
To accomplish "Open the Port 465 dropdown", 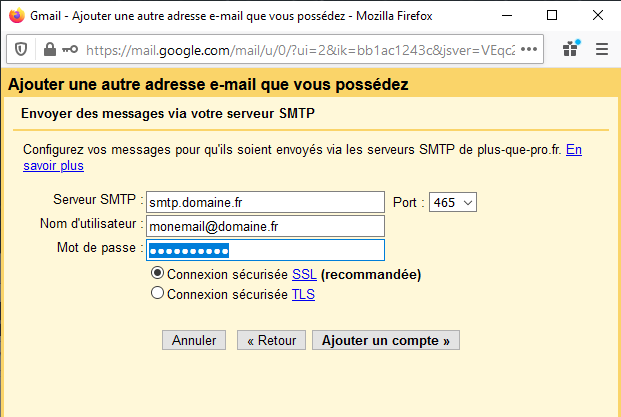I will (x=453, y=202).
